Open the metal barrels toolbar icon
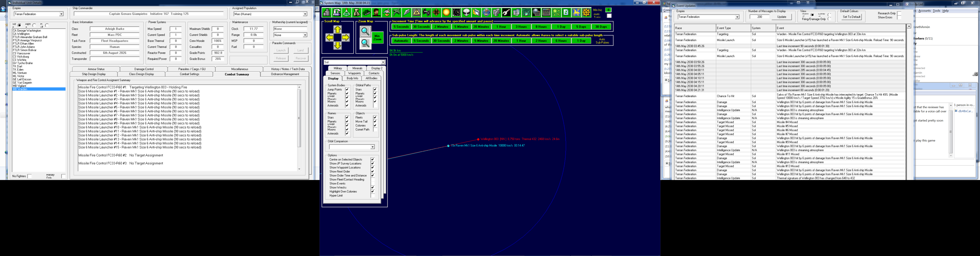 point(496,12)
